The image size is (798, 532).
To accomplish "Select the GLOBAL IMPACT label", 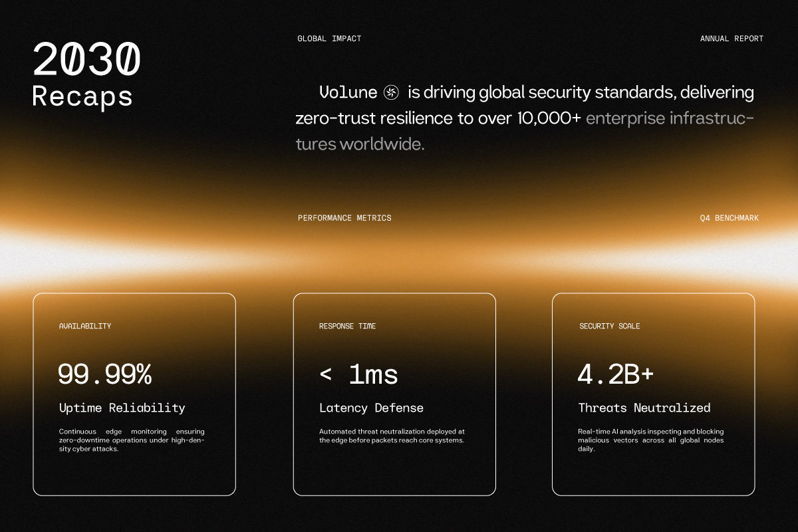I will pos(329,39).
